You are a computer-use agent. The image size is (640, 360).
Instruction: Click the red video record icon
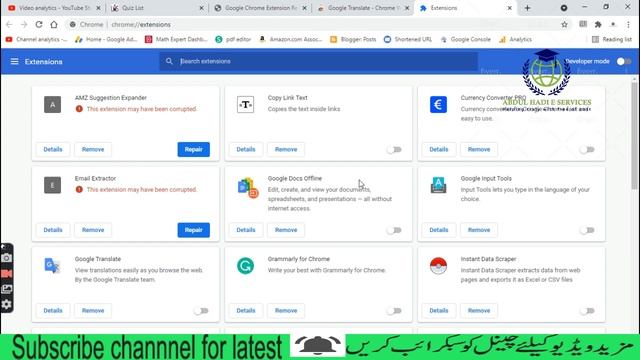click(7, 273)
